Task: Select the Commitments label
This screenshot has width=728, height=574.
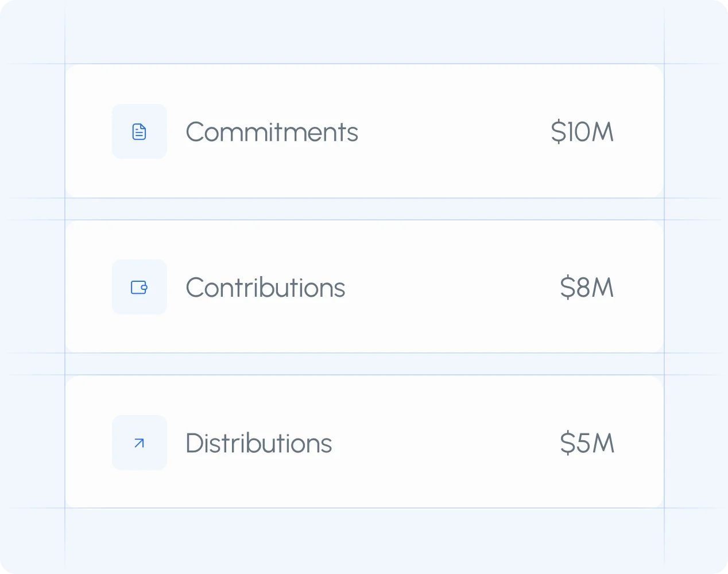Action: pos(272,132)
